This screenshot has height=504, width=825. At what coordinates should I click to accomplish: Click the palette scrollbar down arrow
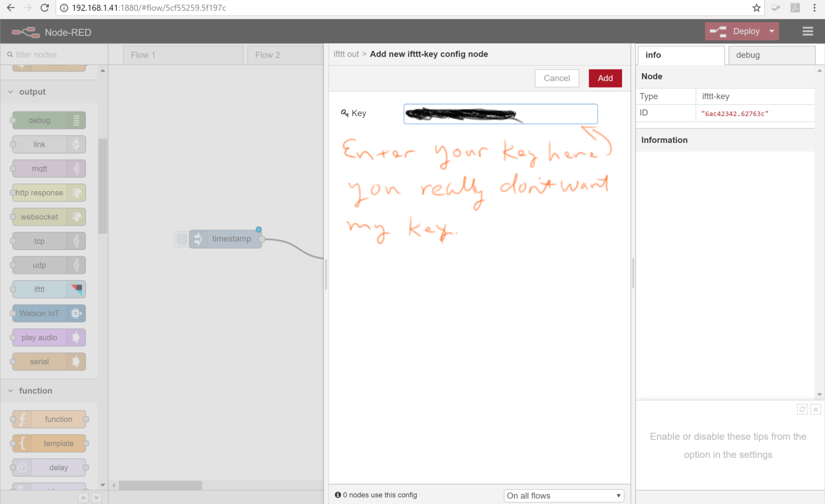[x=103, y=485]
